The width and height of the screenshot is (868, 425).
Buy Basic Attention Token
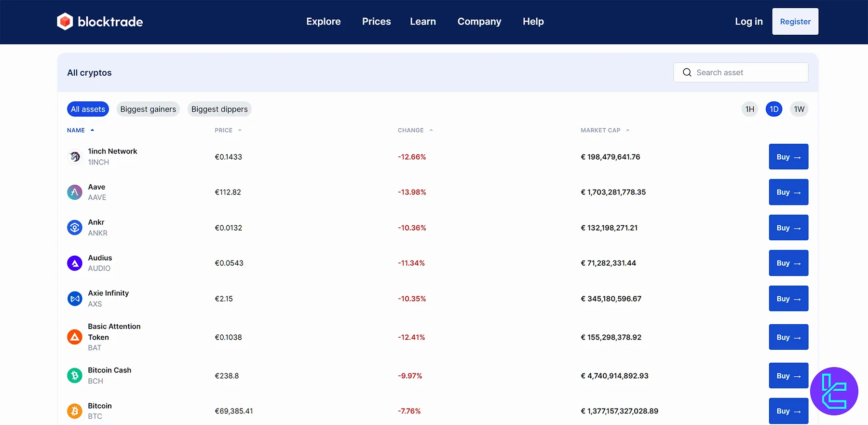(x=788, y=337)
